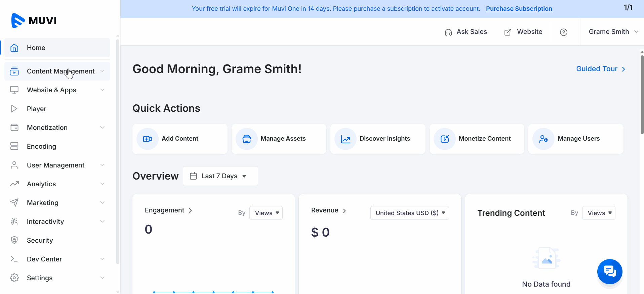The image size is (644, 294).
Task: Click the Manage Users icon
Action: (x=544, y=139)
